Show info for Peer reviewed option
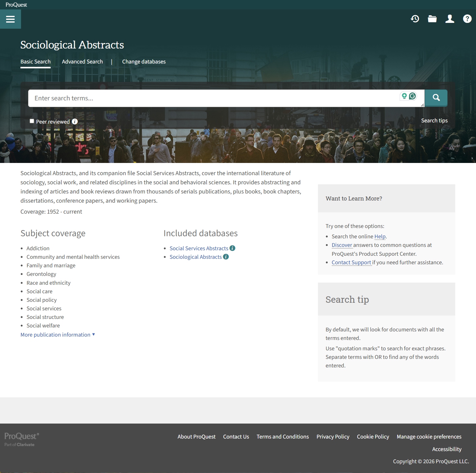Screen dimensions: 476x473 pos(75,121)
